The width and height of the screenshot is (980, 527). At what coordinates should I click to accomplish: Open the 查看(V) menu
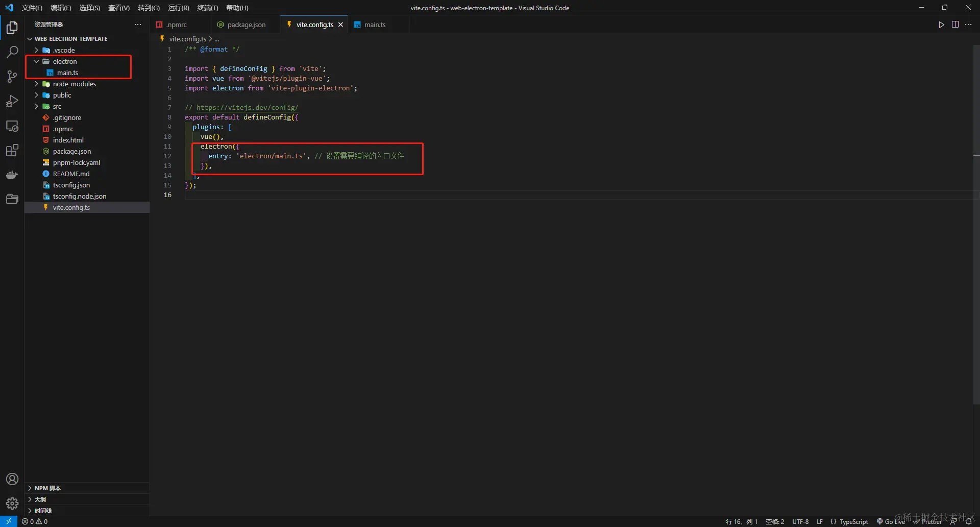119,8
